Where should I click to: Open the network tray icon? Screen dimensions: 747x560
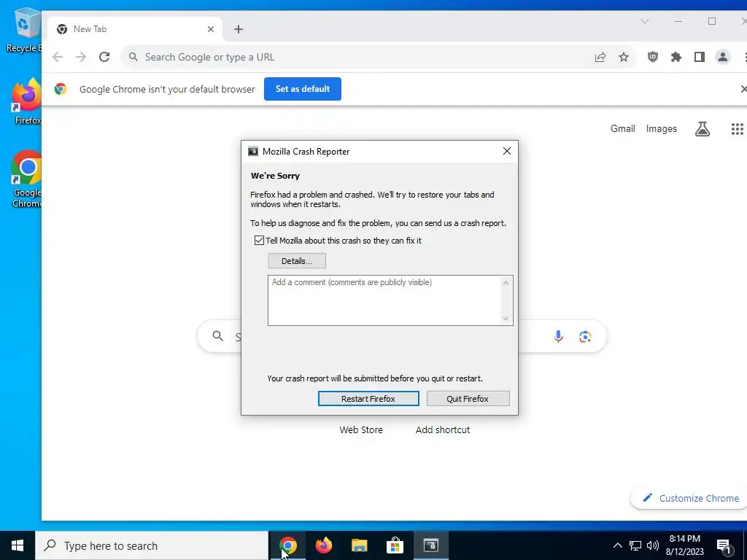coord(635,545)
